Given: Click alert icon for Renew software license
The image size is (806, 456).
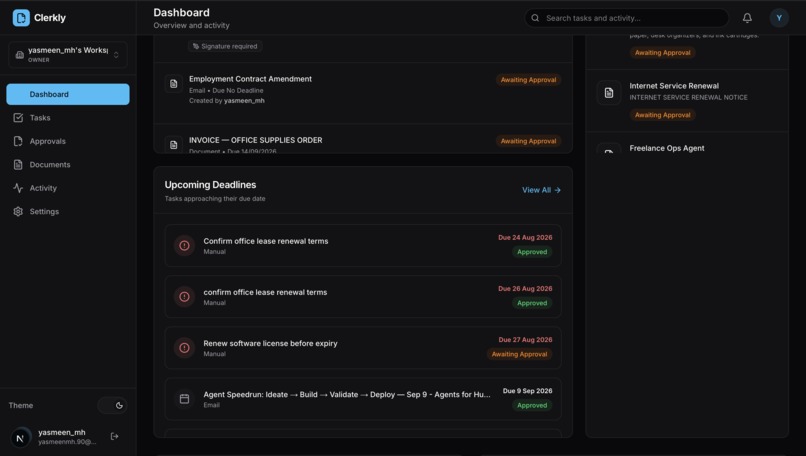Looking at the screenshot, I should (x=184, y=348).
